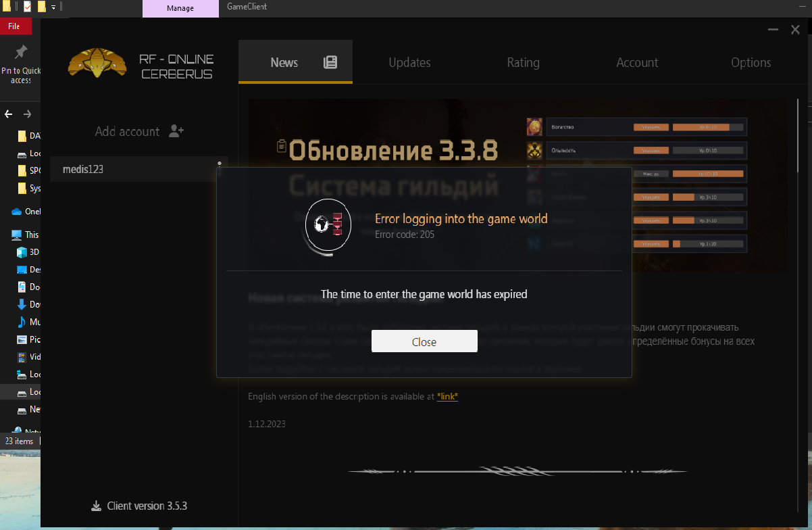Click the clipboard icon beside "Обновление 3.3.8"
812x530 pixels.
pyautogui.click(x=282, y=145)
